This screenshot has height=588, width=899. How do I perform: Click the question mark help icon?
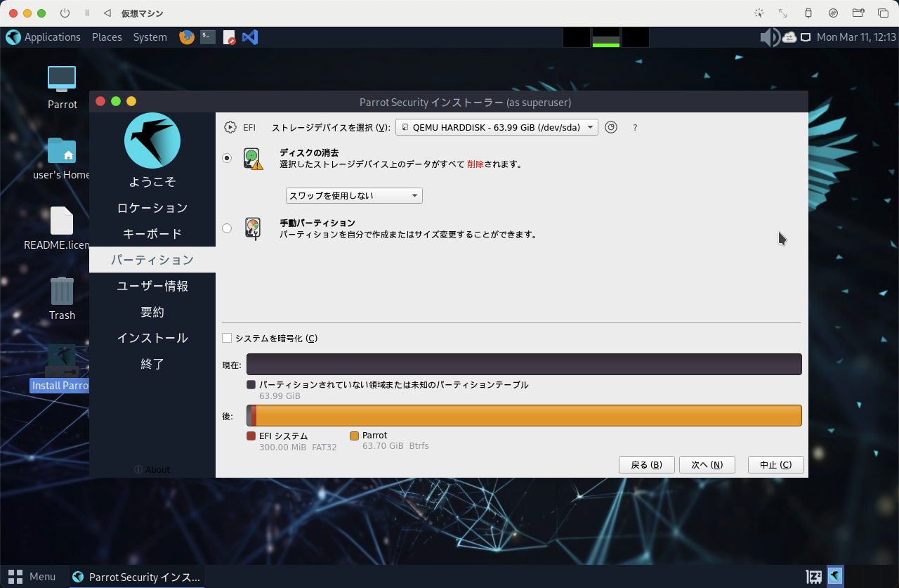(635, 128)
